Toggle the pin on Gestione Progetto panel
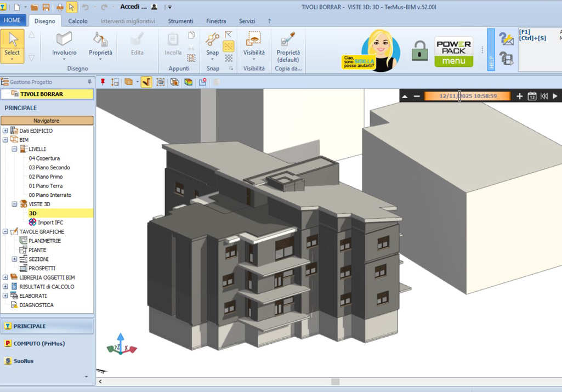The height and width of the screenshot is (392, 562). 89,82
